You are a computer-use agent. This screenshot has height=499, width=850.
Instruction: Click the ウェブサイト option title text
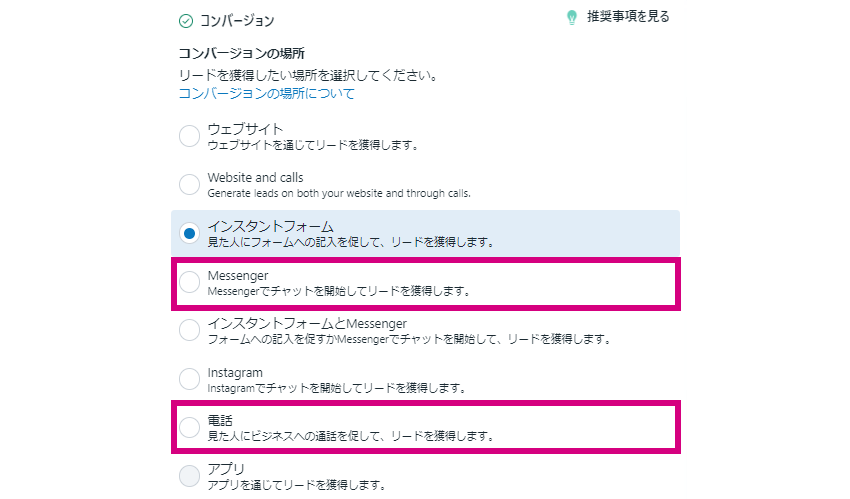click(x=245, y=129)
